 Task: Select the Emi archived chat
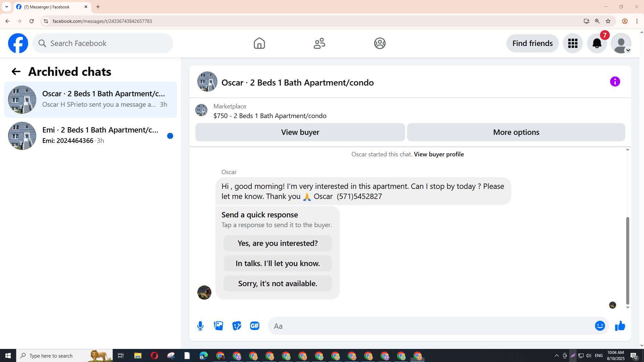pyautogui.click(x=91, y=136)
